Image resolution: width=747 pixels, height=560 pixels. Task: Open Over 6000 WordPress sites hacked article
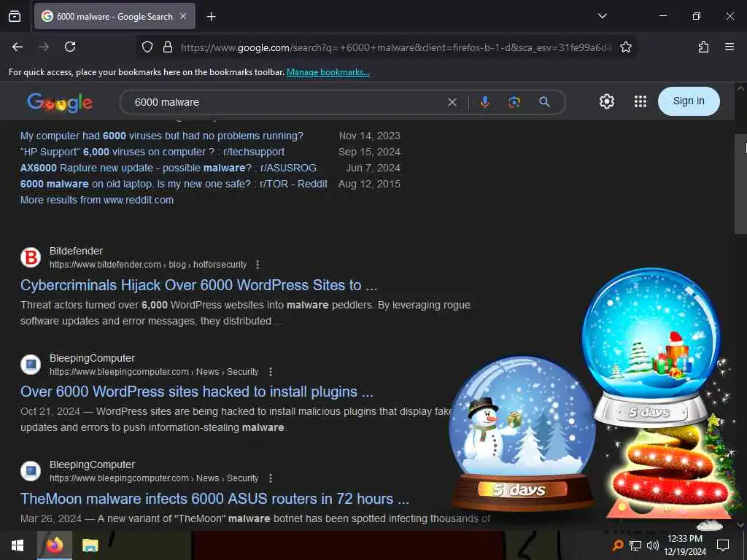tap(197, 392)
